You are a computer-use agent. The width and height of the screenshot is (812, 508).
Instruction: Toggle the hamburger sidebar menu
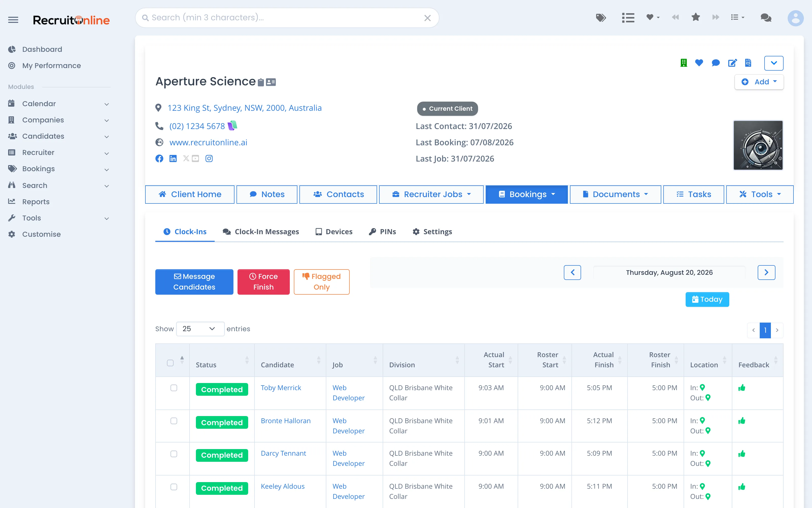[13, 20]
